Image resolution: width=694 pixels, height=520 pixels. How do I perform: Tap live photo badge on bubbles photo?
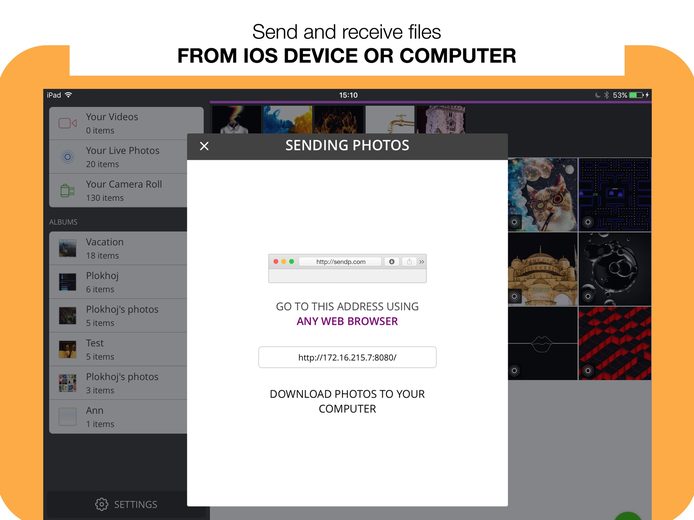588,297
